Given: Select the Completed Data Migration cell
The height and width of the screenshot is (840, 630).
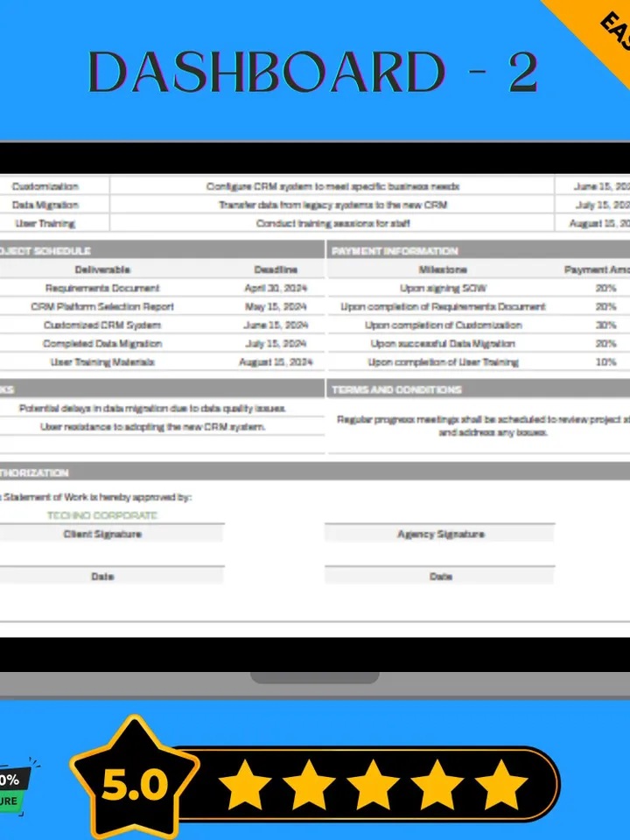Looking at the screenshot, I should coord(102,343).
